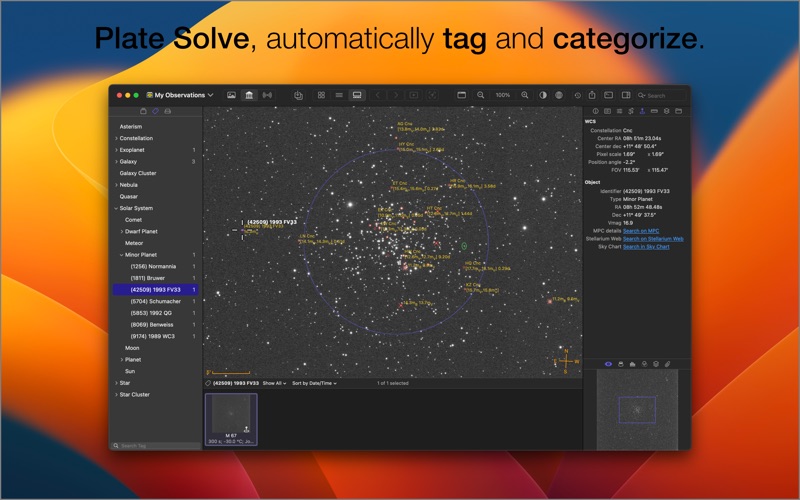
Task: Zoom in with magnifier plus
Action: click(x=524, y=95)
